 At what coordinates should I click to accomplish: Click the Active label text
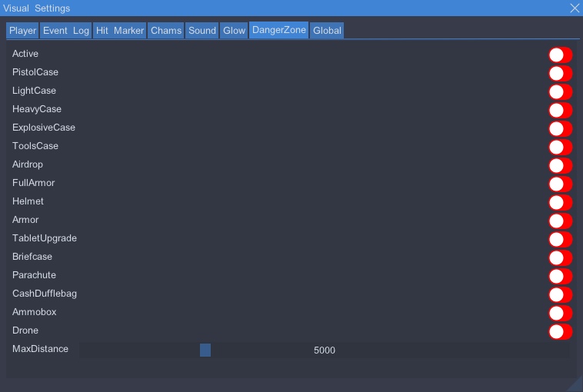pos(25,54)
